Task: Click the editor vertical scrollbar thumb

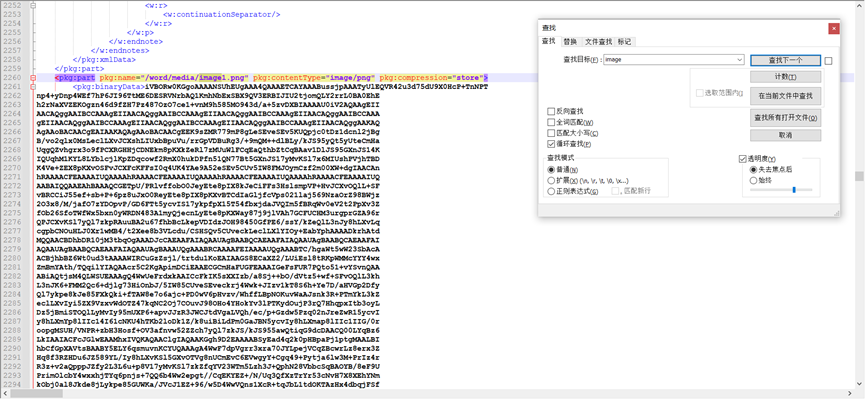Action: (x=859, y=175)
